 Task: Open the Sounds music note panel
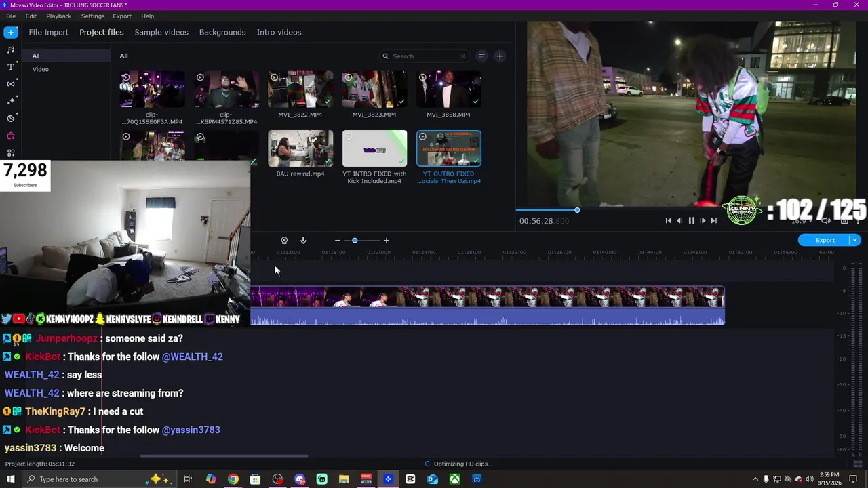[11, 49]
